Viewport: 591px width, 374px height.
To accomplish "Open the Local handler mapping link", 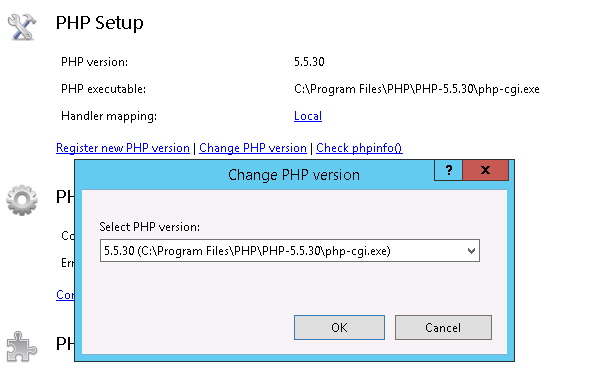I will click(308, 116).
